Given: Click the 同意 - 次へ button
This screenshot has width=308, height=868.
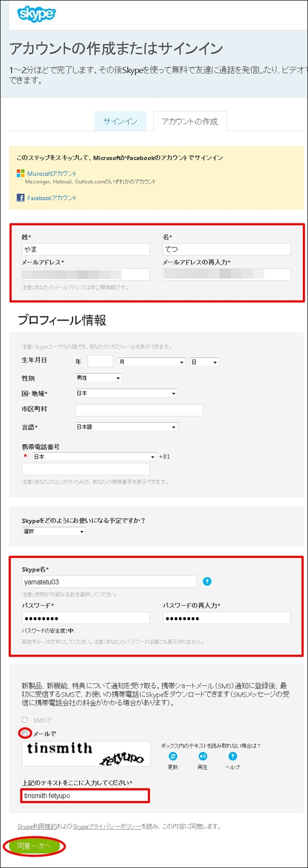Looking at the screenshot, I should [x=34, y=846].
